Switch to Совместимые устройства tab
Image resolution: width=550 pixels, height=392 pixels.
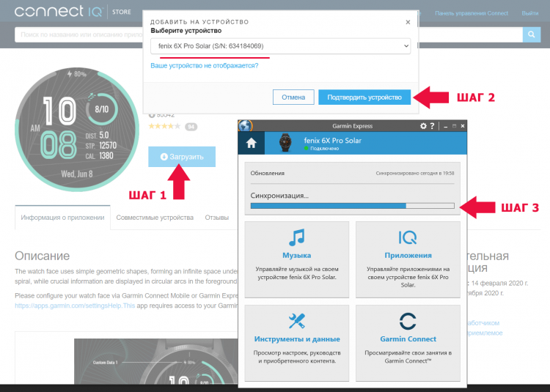(x=155, y=218)
